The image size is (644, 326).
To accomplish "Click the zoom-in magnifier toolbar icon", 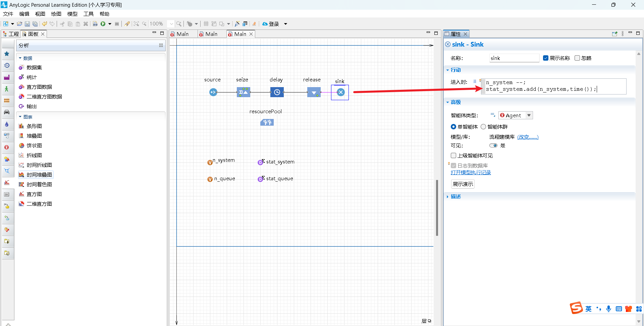I will click(x=179, y=24).
